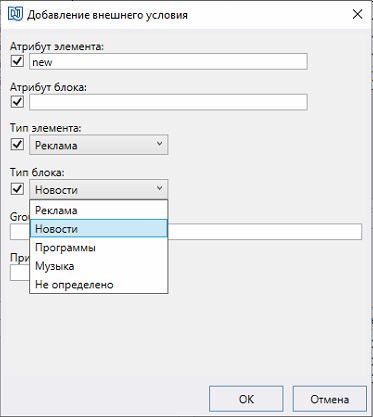Disable the Тип элемента checkbox
The height and width of the screenshot is (417, 373).
[17, 145]
